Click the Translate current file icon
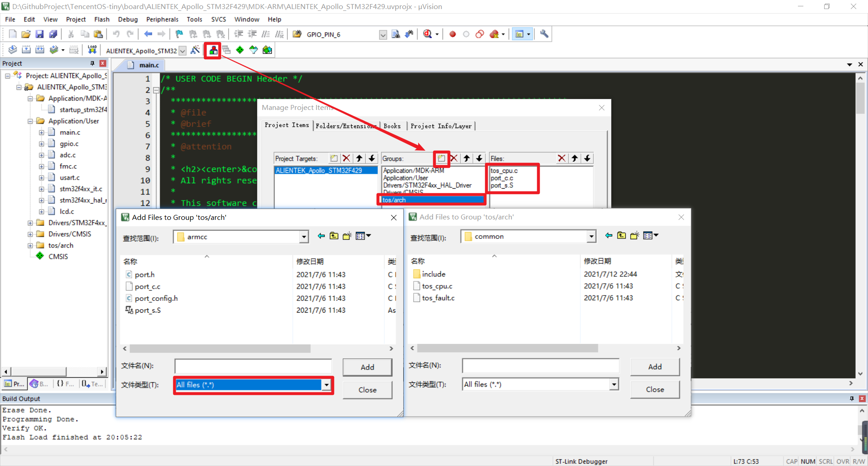The width and height of the screenshot is (868, 466). [x=13, y=50]
